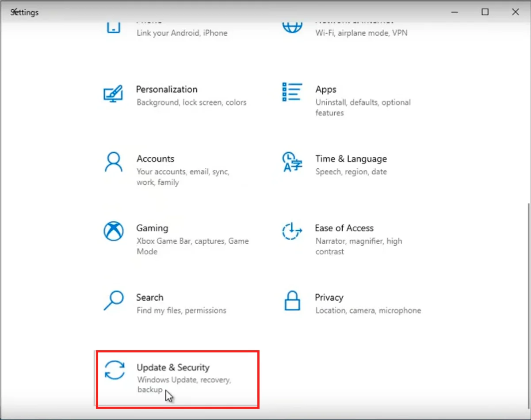Open the Time & Language title
The height and width of the screenshot is (420, 531).
pyautogui.click(x=351, y=159)
